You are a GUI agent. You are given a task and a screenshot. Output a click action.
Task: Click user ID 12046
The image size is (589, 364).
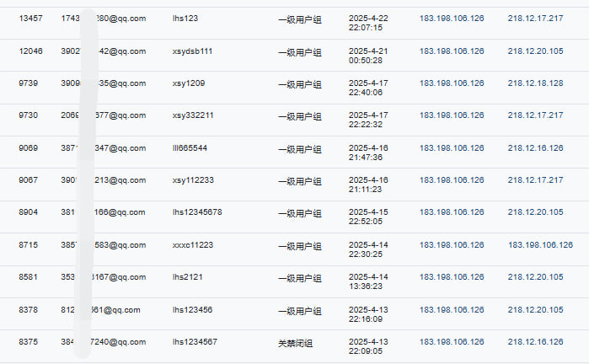point(30,51)
